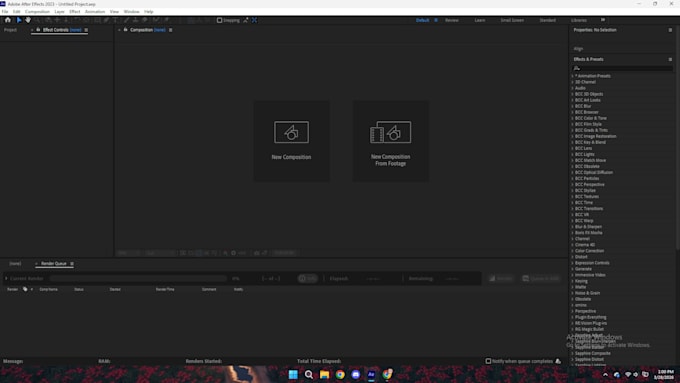Open the File menu

(5, 12)
